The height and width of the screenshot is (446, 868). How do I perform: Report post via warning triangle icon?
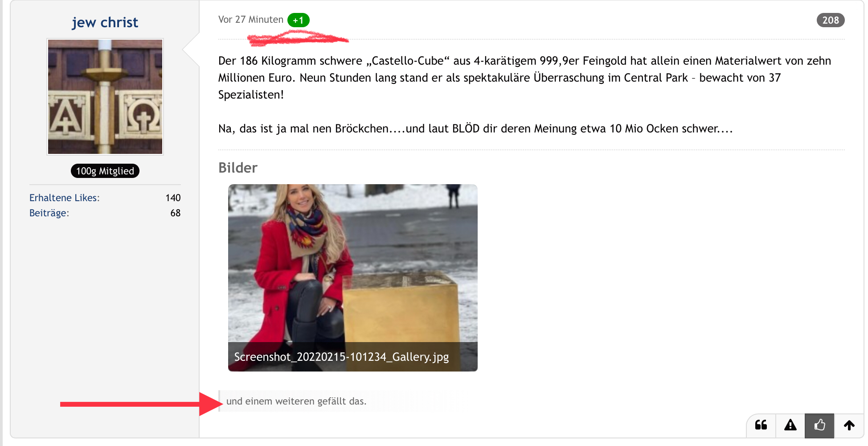tap(790, 425)
